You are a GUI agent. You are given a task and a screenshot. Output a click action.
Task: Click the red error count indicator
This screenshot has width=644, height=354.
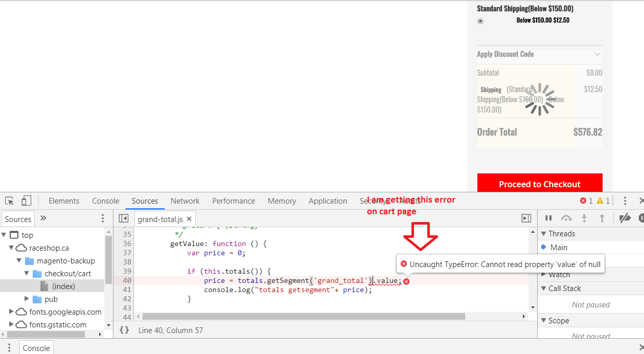tap(586, 201)
